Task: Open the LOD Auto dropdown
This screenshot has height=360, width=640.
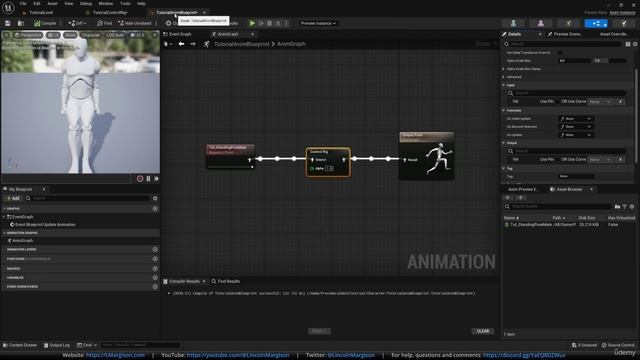Action: click(x=115, y=35)
